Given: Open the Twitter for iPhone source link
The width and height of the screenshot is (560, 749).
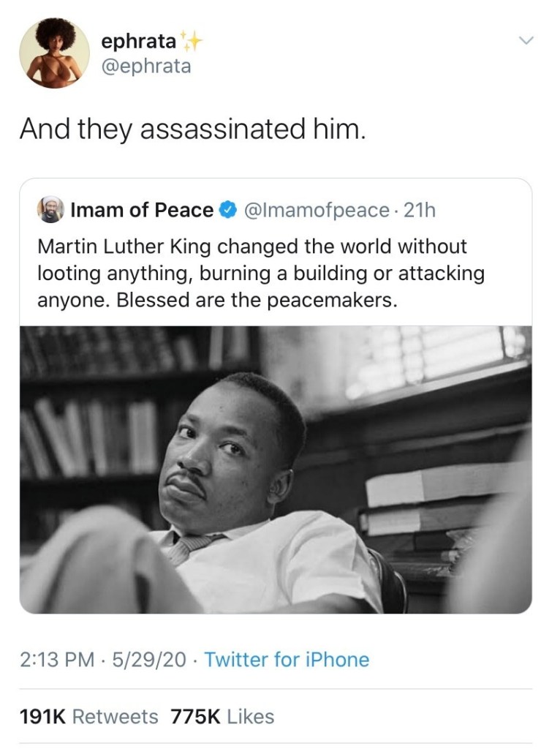Looking at the screenshot, I should [287, 660].
